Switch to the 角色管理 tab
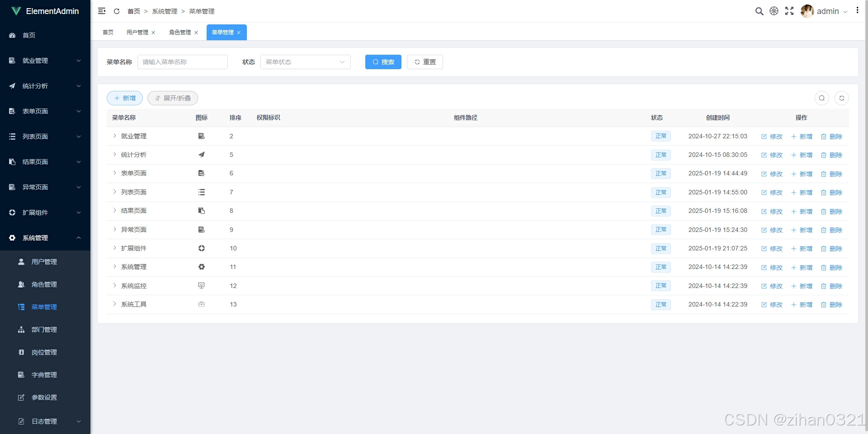Image resolution: width=868 pixels, height=434 pixels. [x=180, y=32]
